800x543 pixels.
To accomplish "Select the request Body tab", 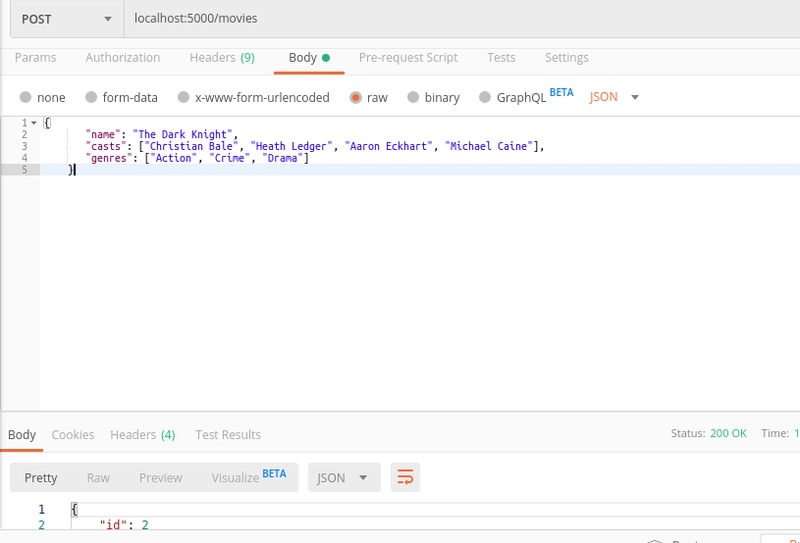I will [x=309, y=58].
